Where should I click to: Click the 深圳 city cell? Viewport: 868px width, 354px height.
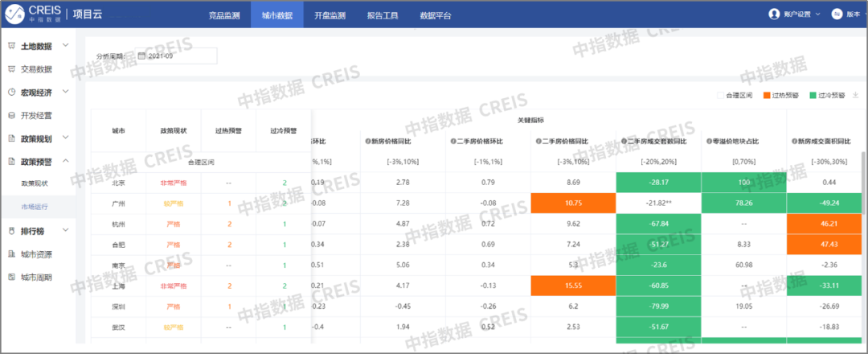pos(118,307)
